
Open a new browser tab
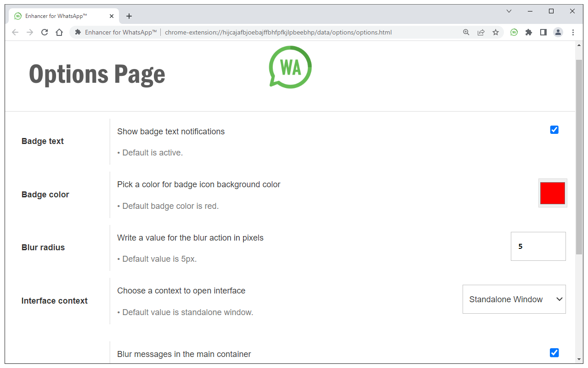129,16
